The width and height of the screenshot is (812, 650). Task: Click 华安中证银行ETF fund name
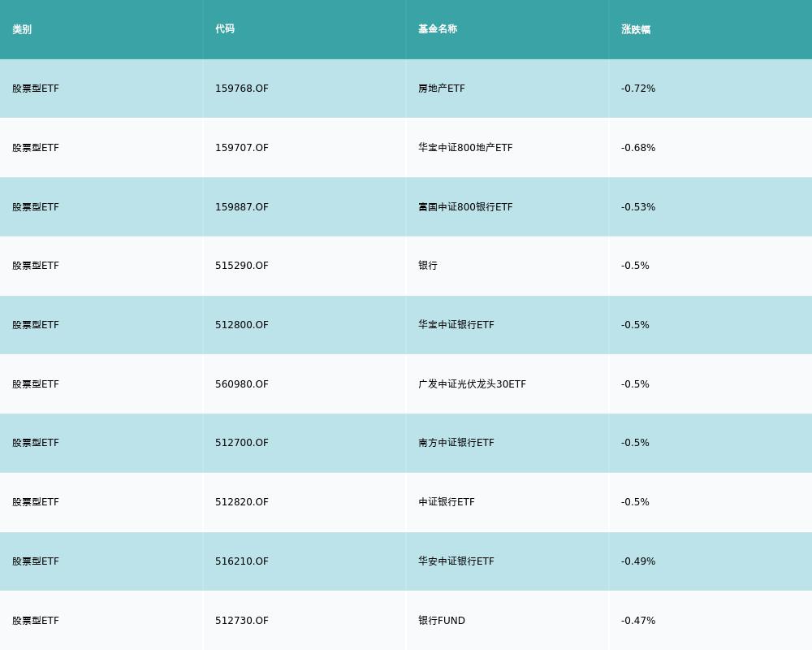[456, 561]
